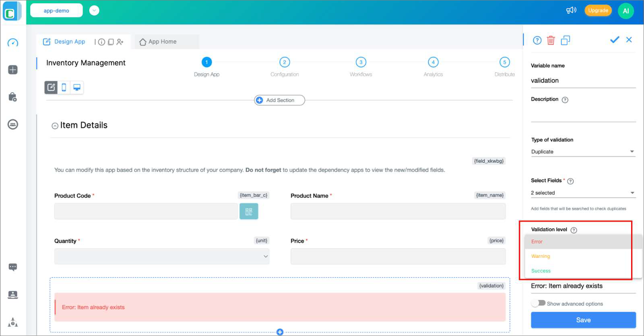The height and width of the screenshot is (336, 644).
Task: Click the Description help icon
Action: click(x=565, y=100)
